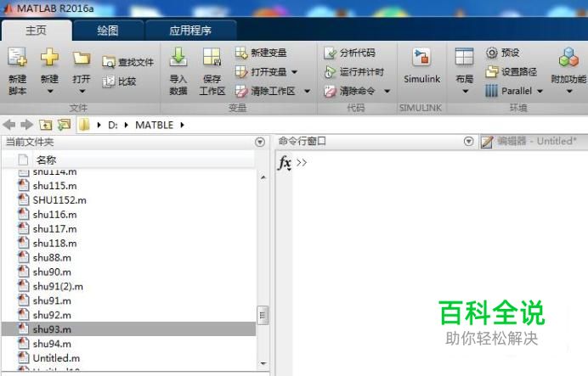Click Import Data (导入数据) icon
Screen dimensions: 588x376
[178, 57]
